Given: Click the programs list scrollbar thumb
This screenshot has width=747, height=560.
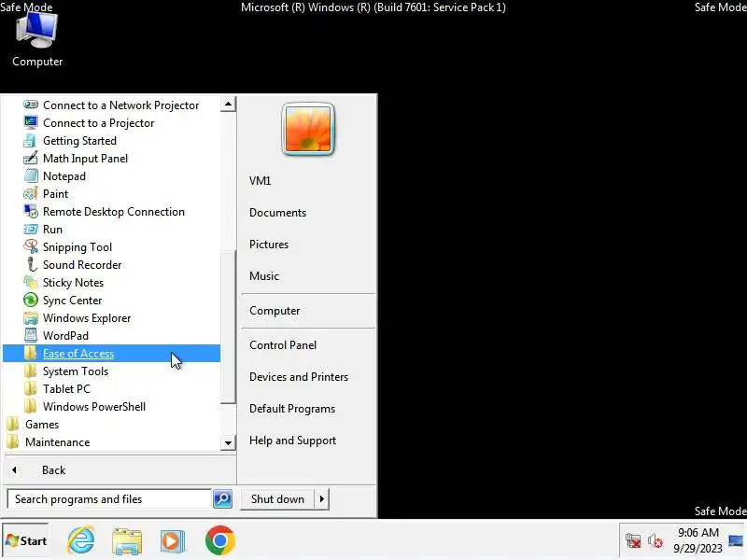Looking at the screenshot, I should [228, 326].
